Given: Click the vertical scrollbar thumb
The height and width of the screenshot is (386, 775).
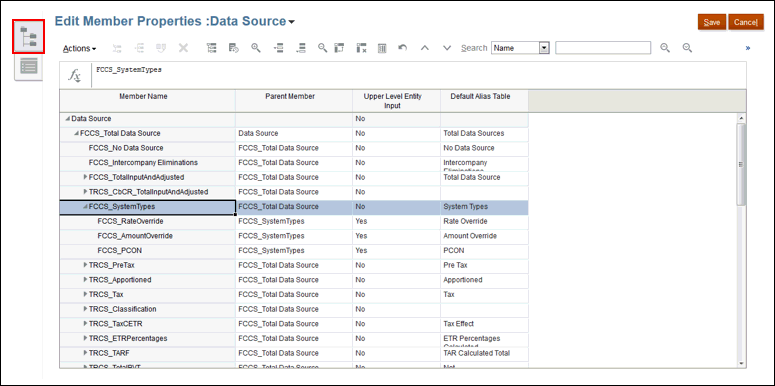Looking at the screenshot, I should [740, 164].
